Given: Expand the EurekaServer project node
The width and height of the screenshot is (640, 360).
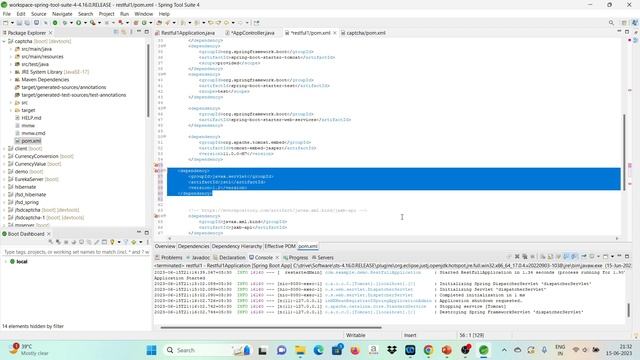Looking at the screenshot, I should click(4, 179).
